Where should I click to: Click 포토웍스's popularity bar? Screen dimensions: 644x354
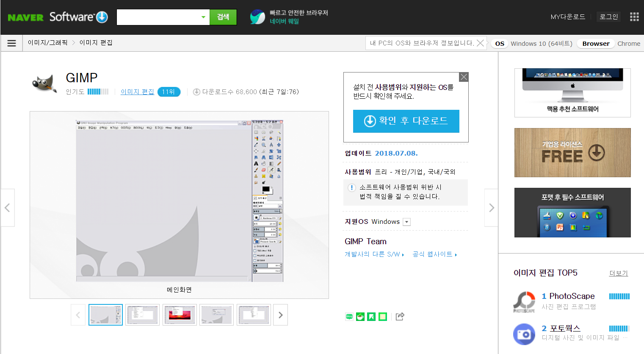tap(619, 329)
